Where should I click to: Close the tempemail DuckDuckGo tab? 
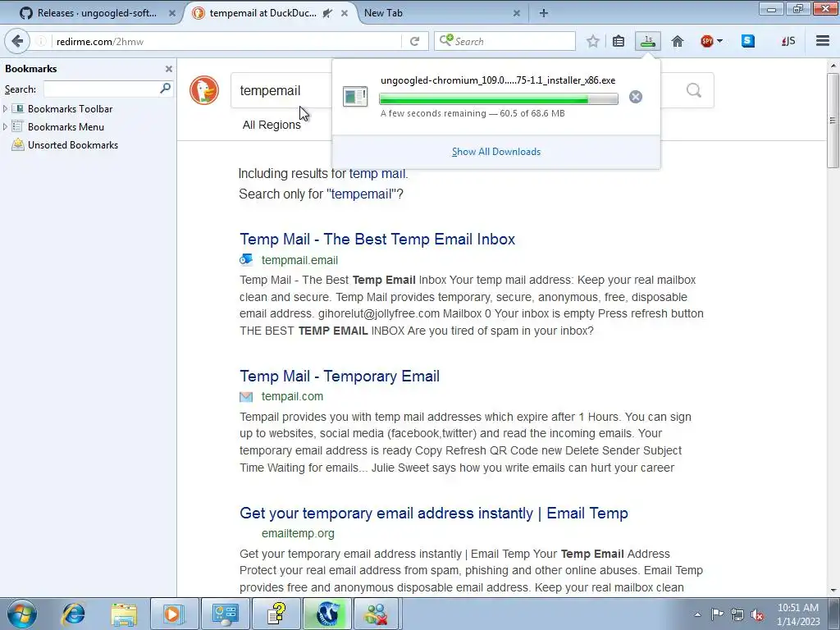click(345, 13)
